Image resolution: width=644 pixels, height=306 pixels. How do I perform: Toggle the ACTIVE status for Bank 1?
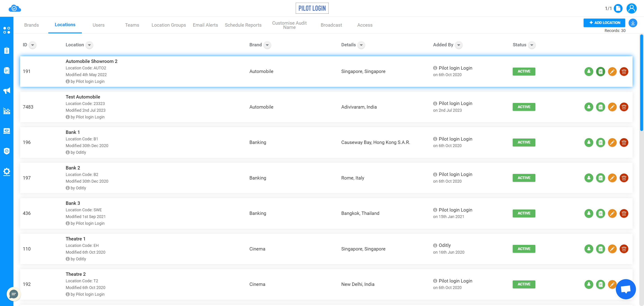[524, 142]
